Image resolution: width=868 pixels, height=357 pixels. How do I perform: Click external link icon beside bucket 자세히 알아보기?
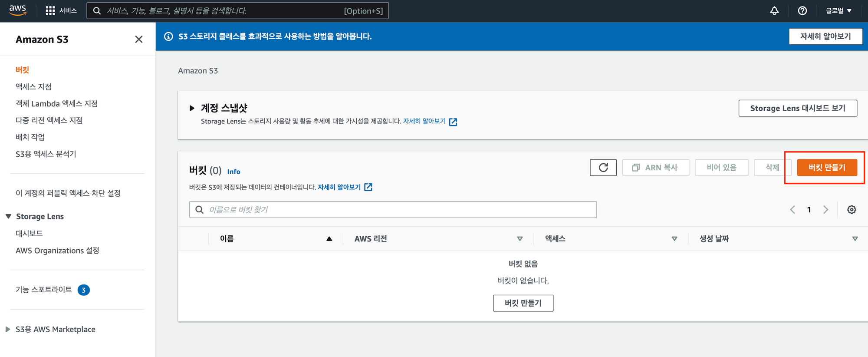(368, 187)
